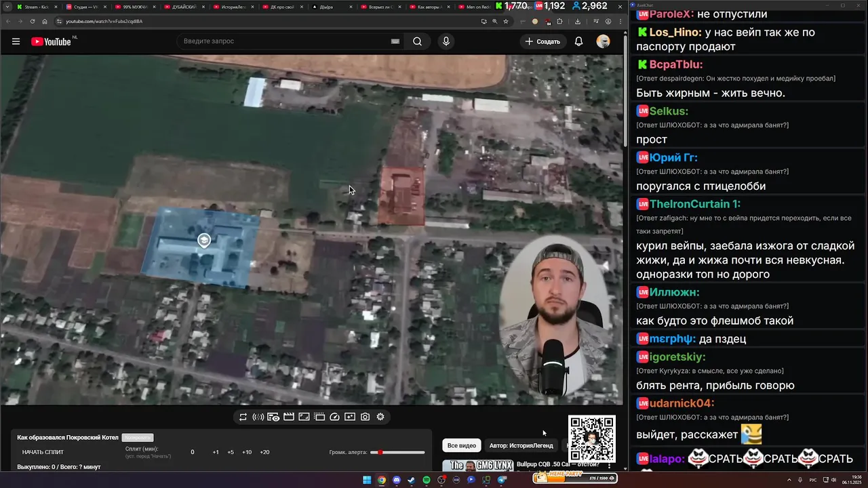Click username TheIronCurtain 1 in chat

[x=695, y=203]
